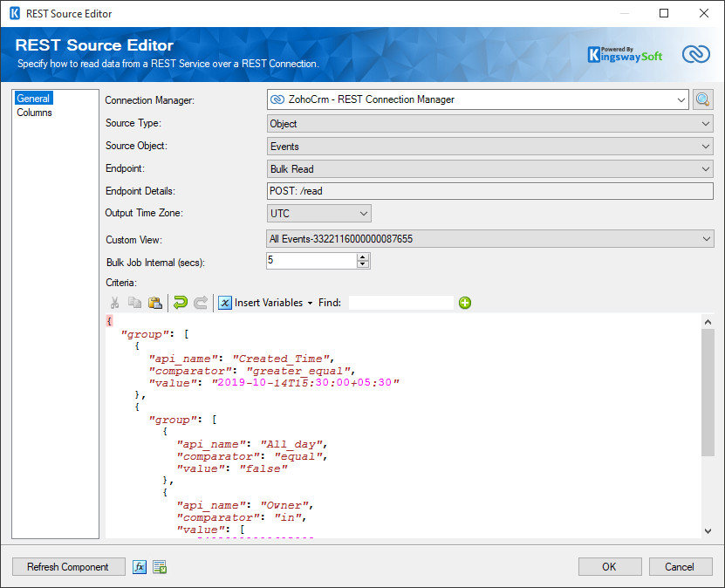The image size is (725, 588).
Task: Click the green plus Find-next icon
Action: 465,303
